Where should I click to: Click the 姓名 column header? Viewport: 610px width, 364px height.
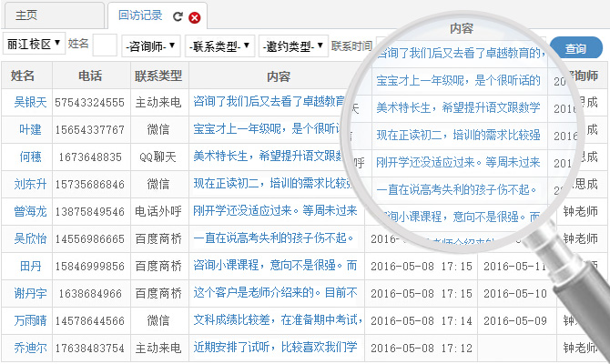tap(23, 76)
